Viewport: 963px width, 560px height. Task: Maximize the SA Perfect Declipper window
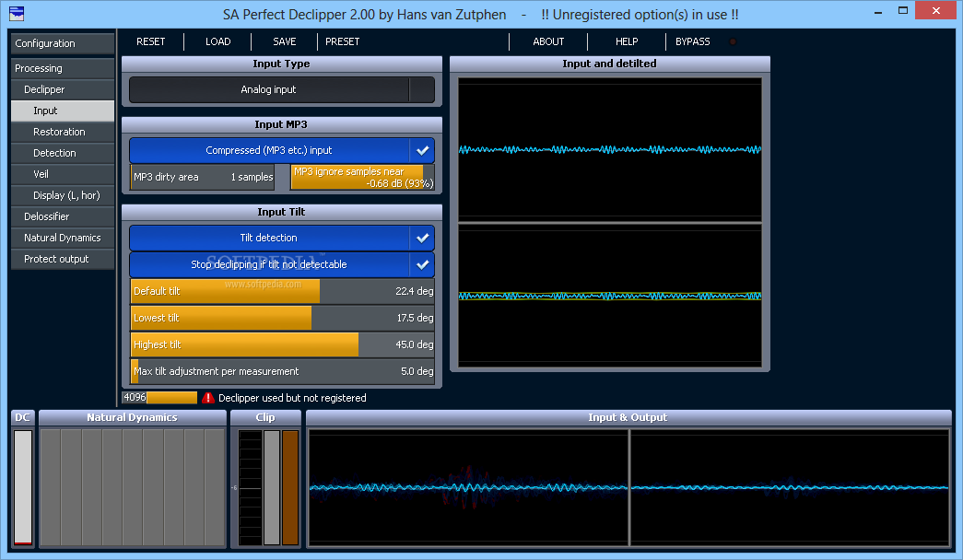pyautogui.click(x=903, y=10)
